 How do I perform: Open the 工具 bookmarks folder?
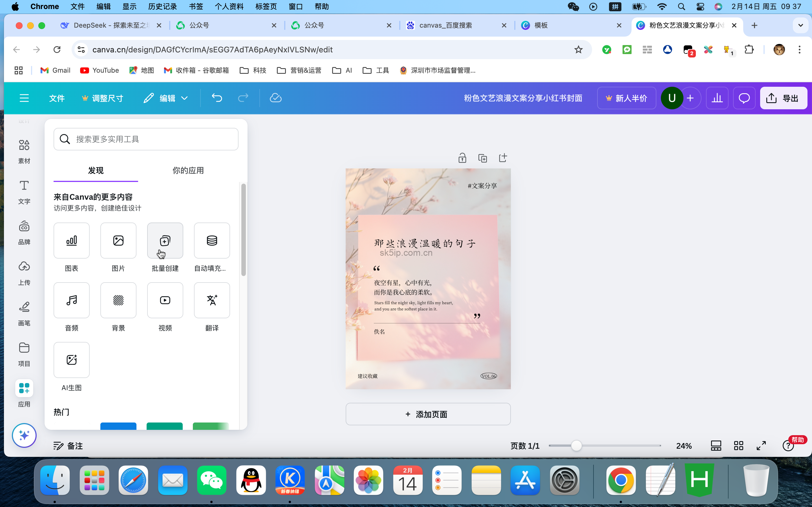pyautogui.click(x=375, y=70)
